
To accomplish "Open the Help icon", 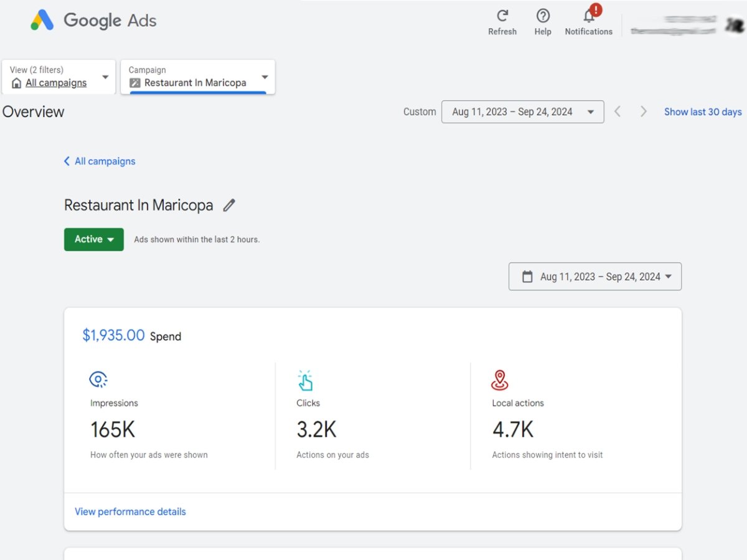I will coord(543,15).
